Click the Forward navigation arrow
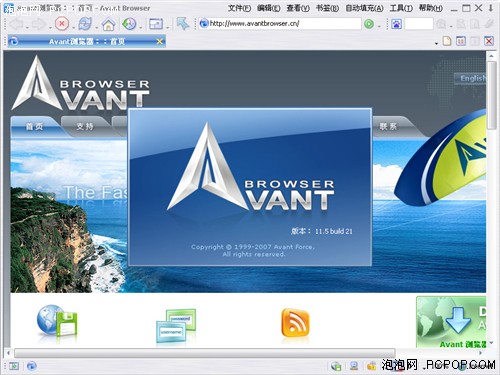The width and height of the screenshot is (500, 375). (x=39, y=24)
